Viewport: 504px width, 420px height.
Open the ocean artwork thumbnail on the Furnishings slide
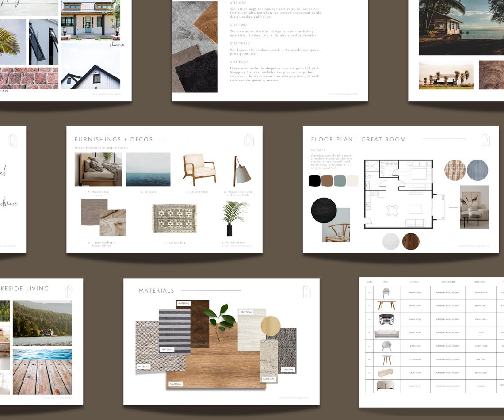tap(148, 169)
